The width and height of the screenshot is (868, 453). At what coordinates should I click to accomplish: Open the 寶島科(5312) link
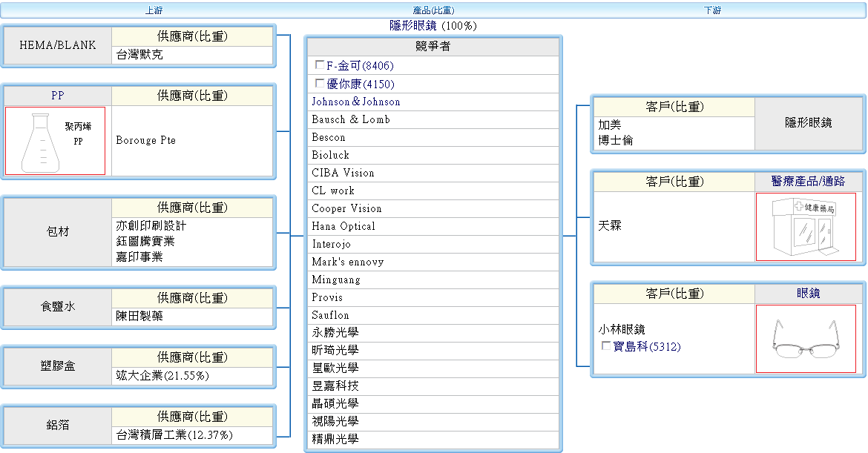point(647,347)
